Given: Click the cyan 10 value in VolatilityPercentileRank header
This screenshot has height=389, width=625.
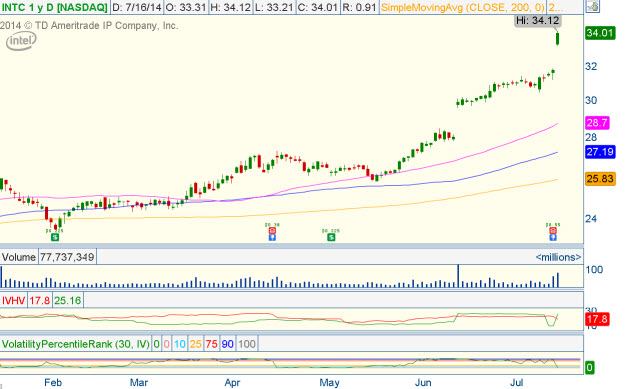Looking at the screenshot, I should point(180,344).
